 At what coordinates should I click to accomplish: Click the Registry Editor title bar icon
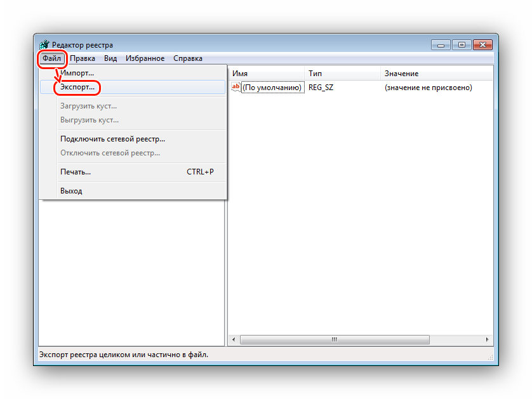[44, 45]
